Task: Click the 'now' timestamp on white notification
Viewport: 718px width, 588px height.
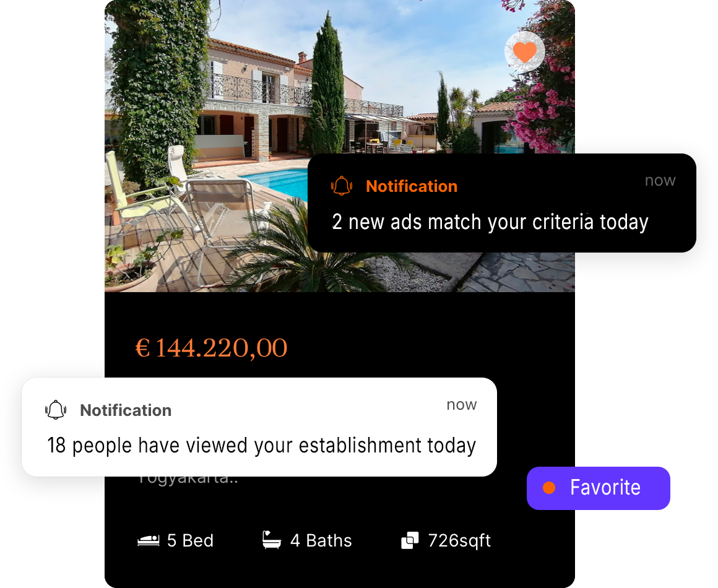Action: [462, 404]
